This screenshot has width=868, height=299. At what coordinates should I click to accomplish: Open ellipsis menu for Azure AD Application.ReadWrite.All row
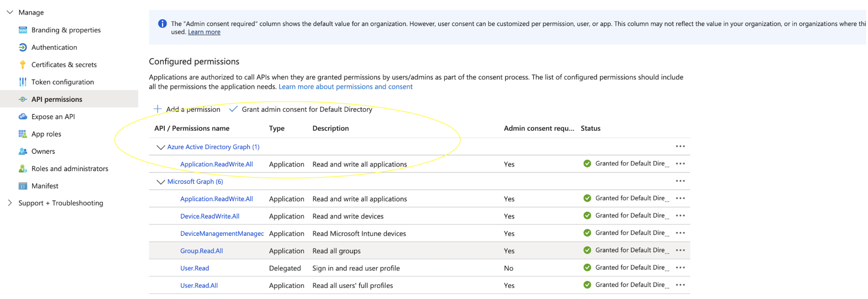[x=680, y=163]
